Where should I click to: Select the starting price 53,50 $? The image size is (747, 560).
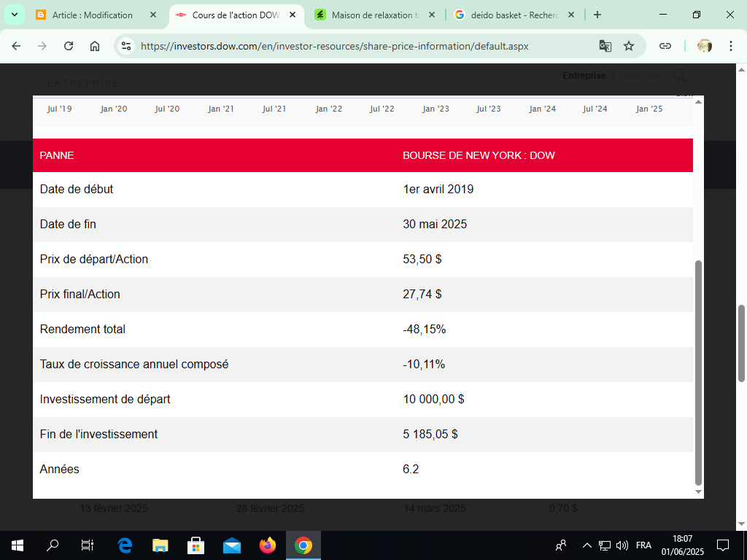[422, 259]
